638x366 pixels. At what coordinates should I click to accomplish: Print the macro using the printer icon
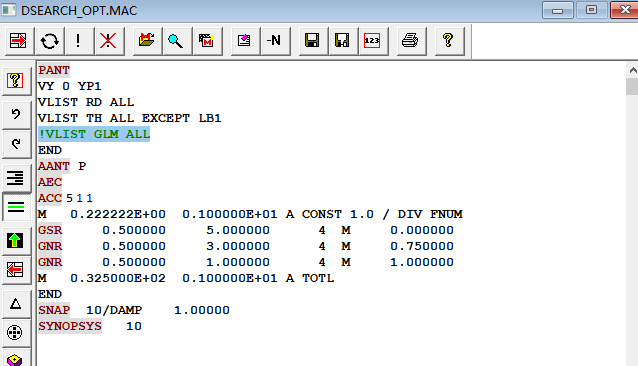pos(410,41)
